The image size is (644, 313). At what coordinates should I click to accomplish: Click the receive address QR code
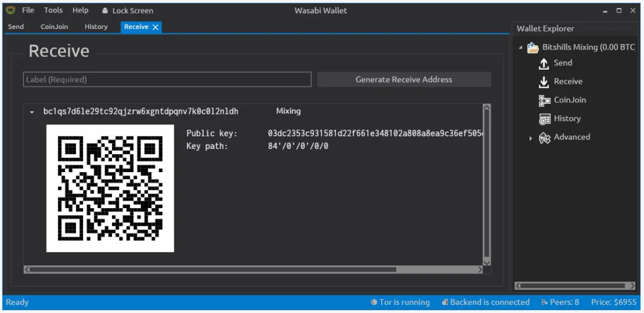point(110,189)
